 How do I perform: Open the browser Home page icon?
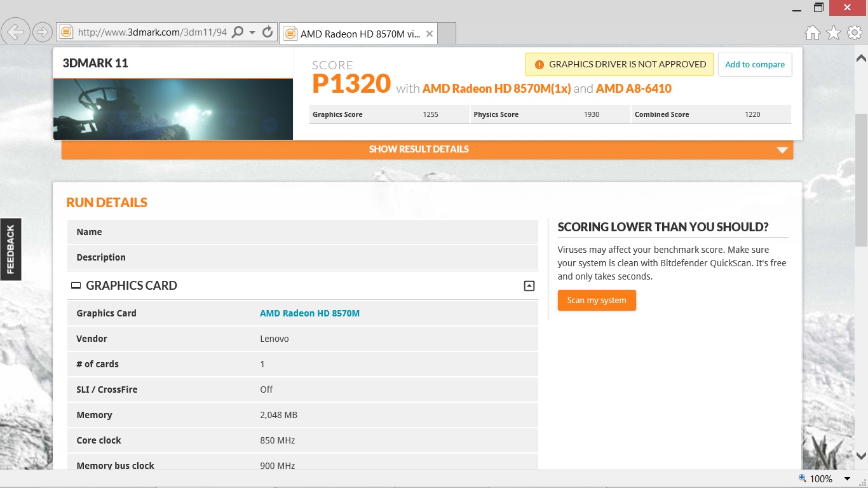point(813,32)
